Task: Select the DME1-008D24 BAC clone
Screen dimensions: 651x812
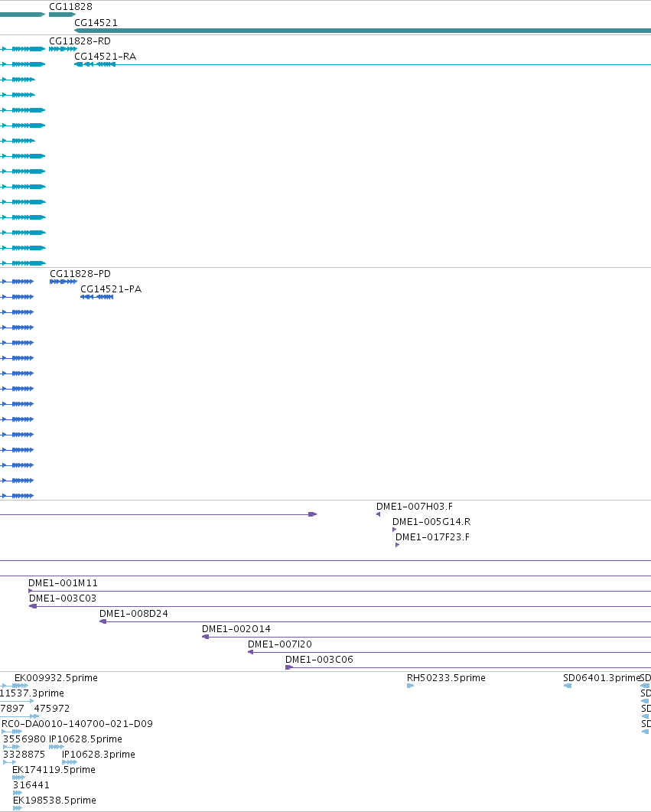Action: click(375, 621)
